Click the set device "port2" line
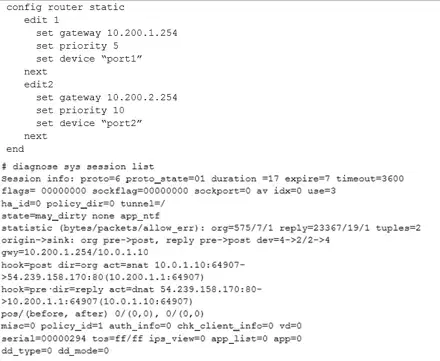440x361 pixels. (89, 123)
